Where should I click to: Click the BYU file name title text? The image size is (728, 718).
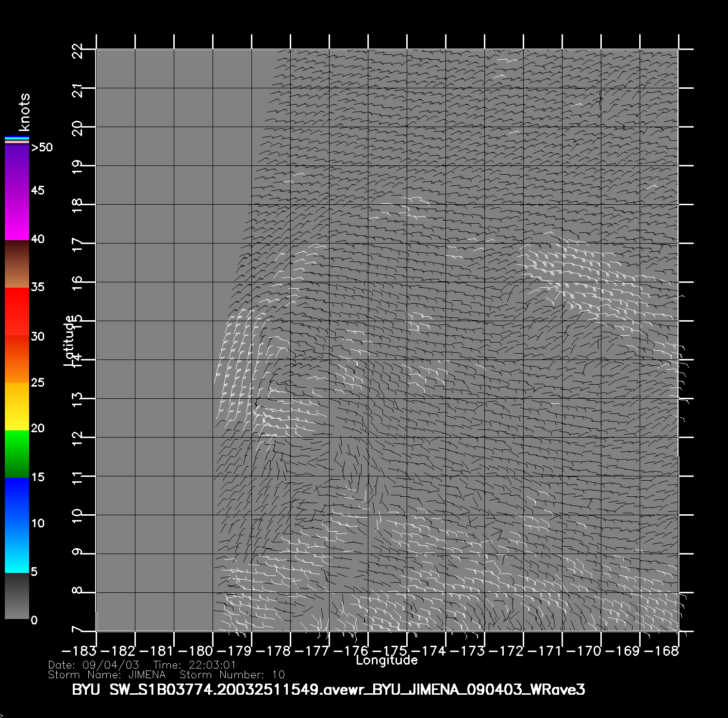(x=329, y=689)
